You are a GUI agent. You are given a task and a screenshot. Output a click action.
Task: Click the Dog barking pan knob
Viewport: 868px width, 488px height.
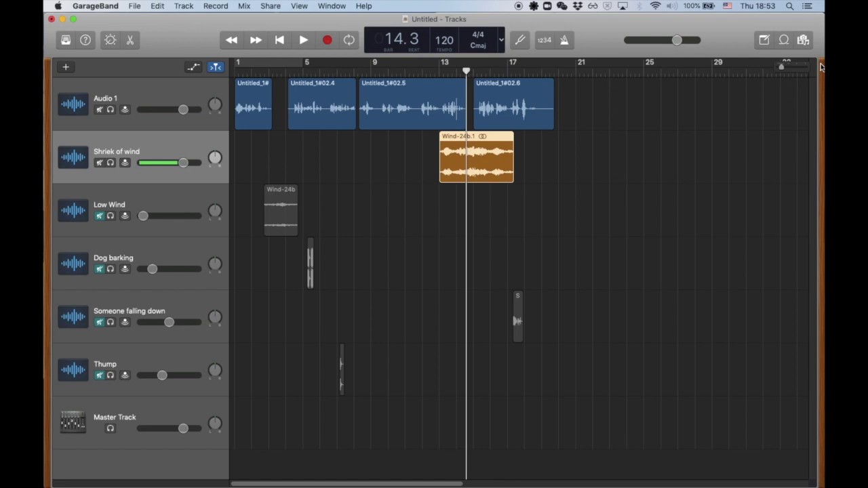pos(215,264)
